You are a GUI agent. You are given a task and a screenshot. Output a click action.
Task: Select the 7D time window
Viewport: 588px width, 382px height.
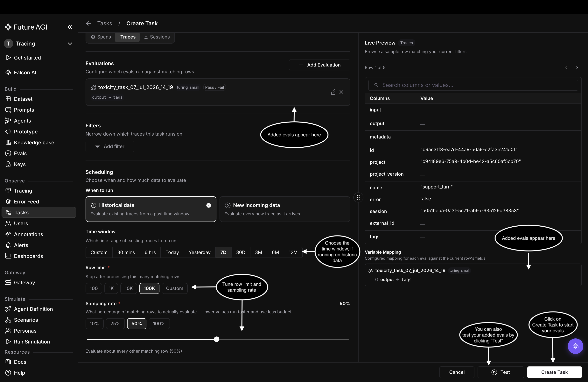point(223,252)
